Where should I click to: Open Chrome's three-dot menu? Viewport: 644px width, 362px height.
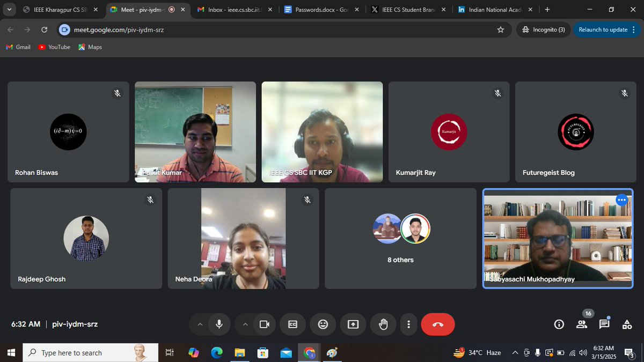[x=634, y=30]
